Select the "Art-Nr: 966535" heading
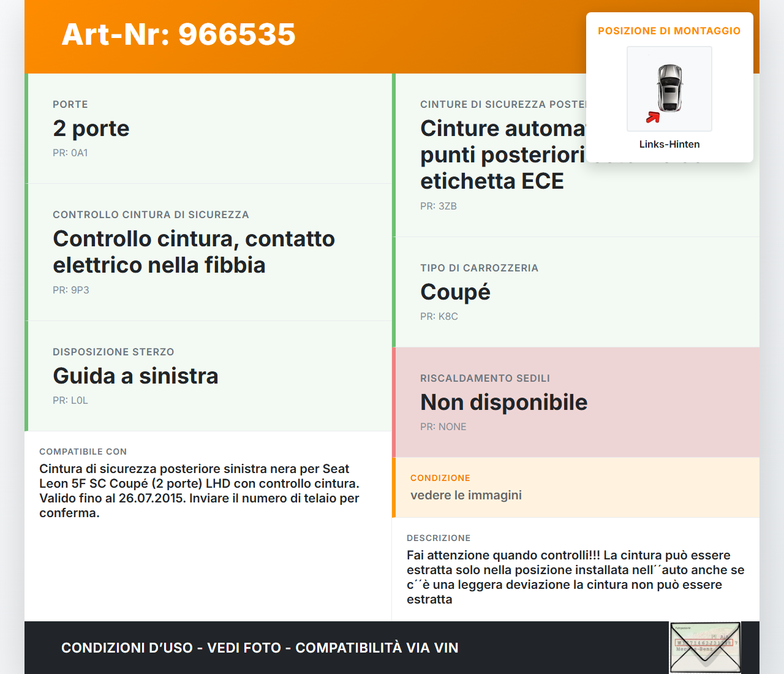 click(179, 34)
